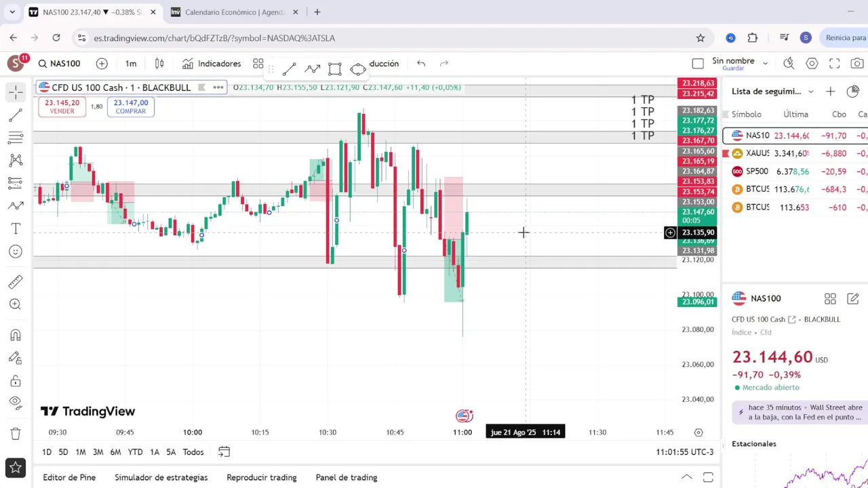Image resolution: width=868 pixels, height=488 pixels.
Task: Open candlestick chart type selector
Action: point(159,64)
